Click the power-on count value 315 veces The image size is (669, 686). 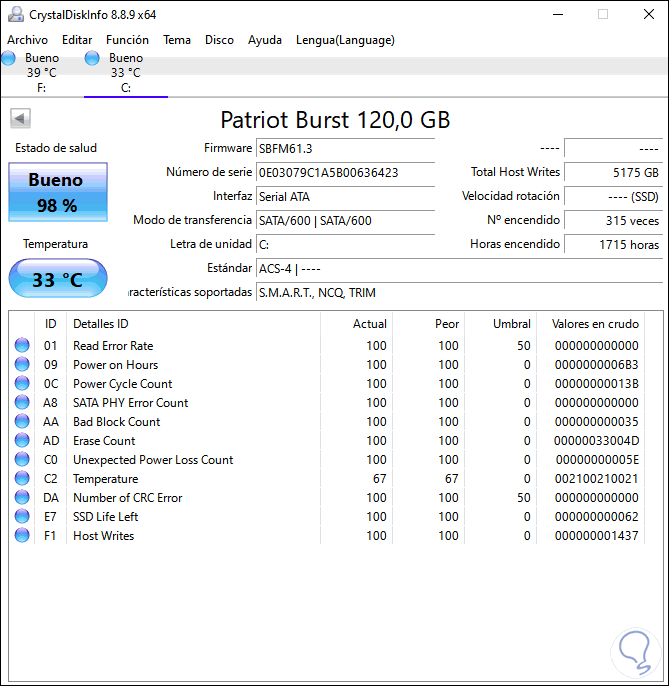coord(613,220)
